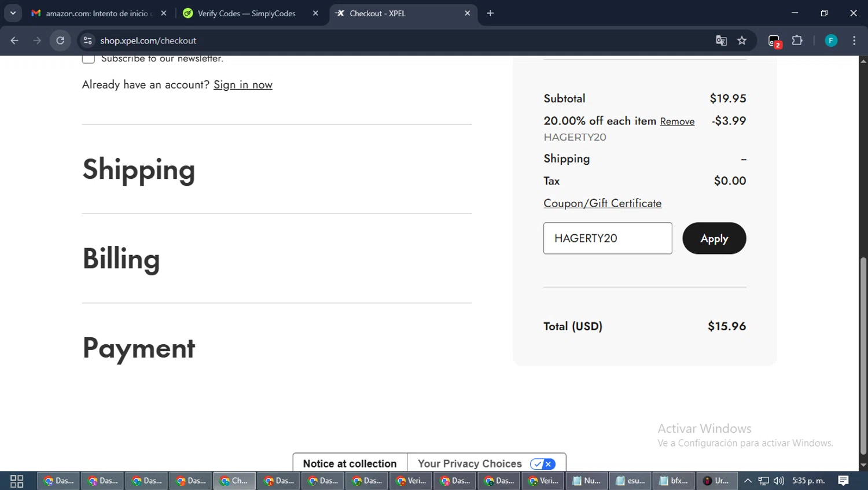
Task: Click the translate page icon
Action: point(721,40)
